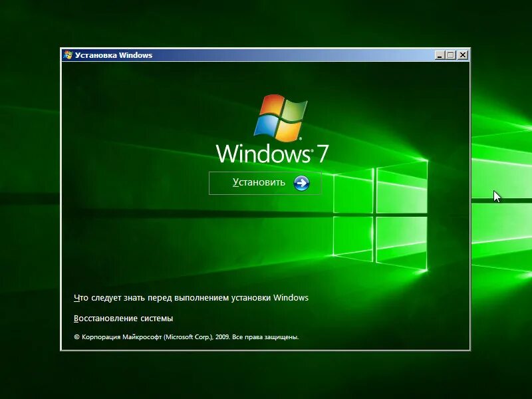Click the Microsoft Corp. 2009 copyright text
The image size is (532, 399).
click(x=186, y=337)
